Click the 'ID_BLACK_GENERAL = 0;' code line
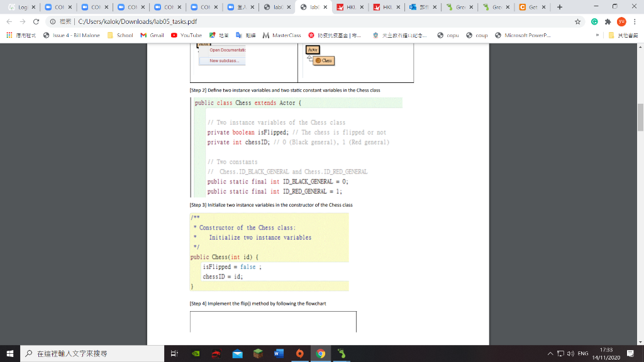Screen dimensions: 644x362 click(277, 182)
